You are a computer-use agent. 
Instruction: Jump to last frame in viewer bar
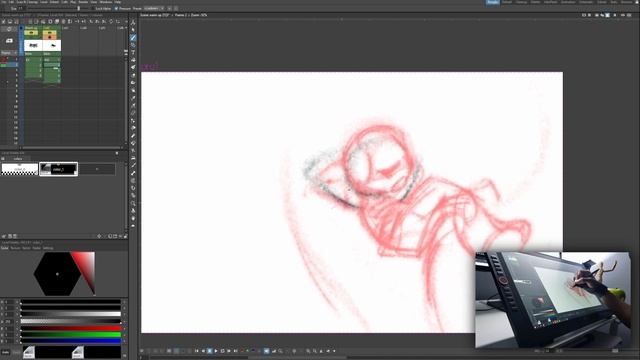pyautogui.click(x=236, y=351)
